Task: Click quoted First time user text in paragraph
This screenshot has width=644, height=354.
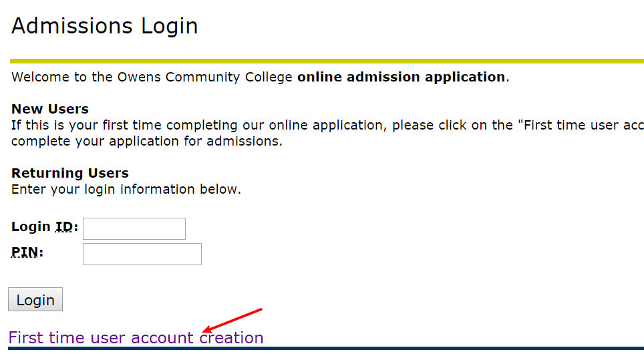Action: 581,126
